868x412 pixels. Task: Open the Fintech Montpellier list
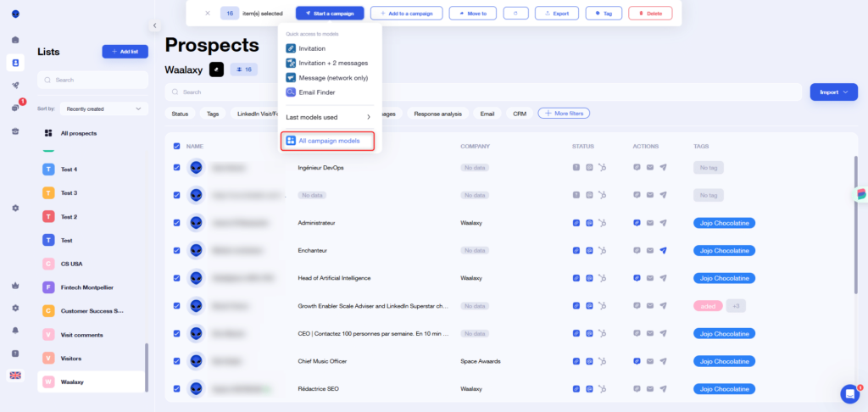[x=92, y=288]
